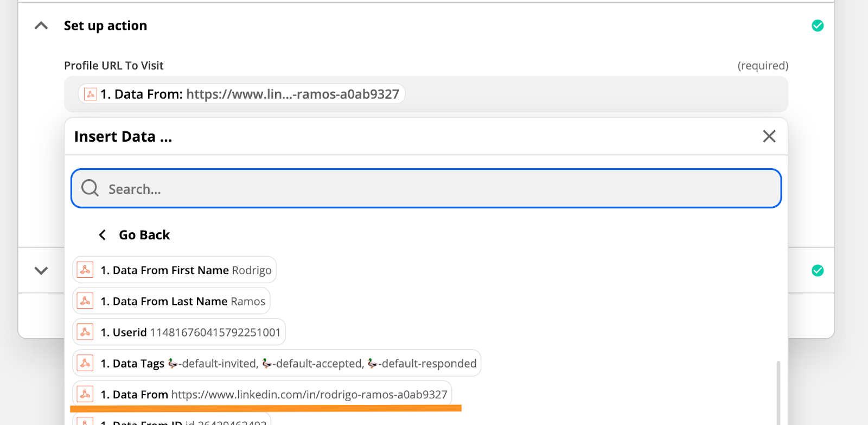
Task: Click the app icon on Last Name row
Action: point(85,301)
